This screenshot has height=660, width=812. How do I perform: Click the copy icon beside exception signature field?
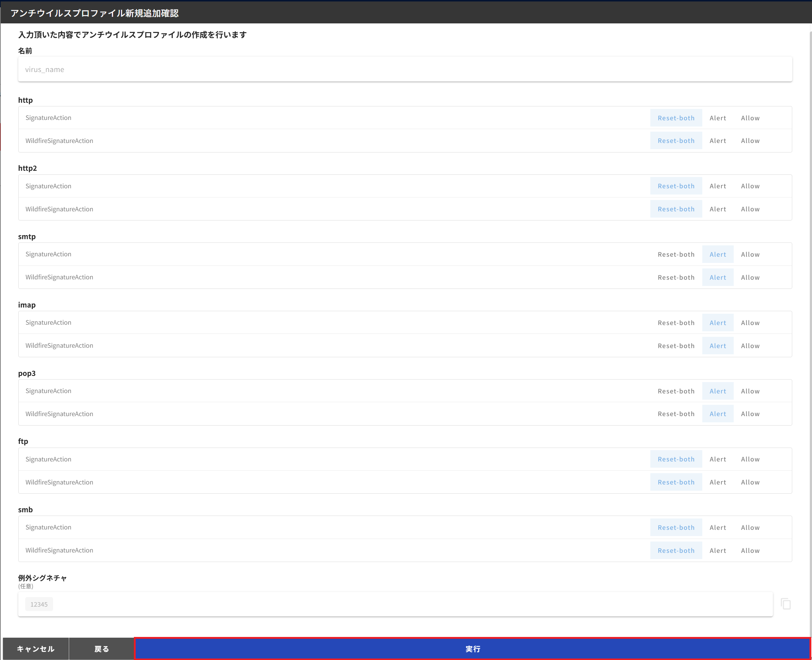click(786, 604)
